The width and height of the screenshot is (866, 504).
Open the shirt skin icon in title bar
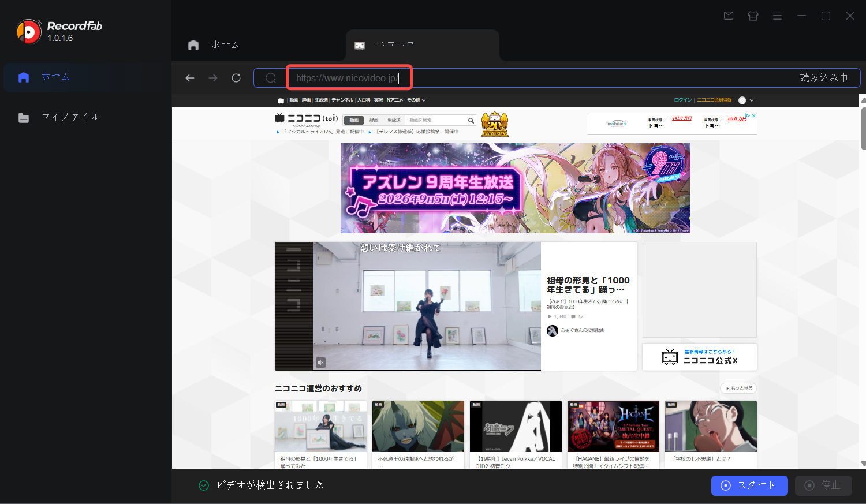click(x=753, y=16)
